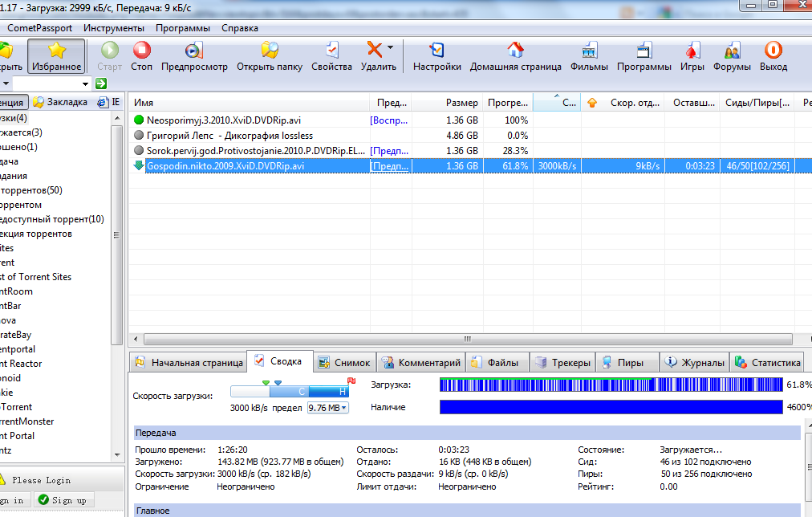Click the Скорость загрузки speed slider

(x=290, y=391)
